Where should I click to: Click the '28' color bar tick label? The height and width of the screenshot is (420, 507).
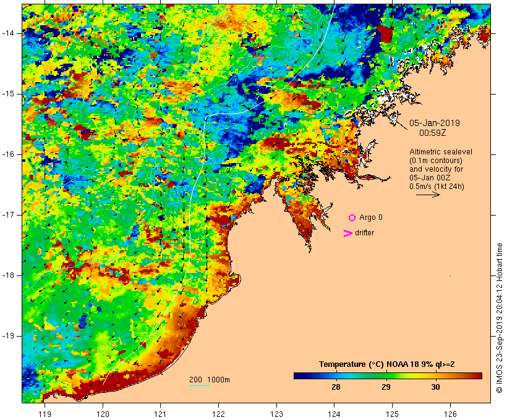tap(336, 387)
